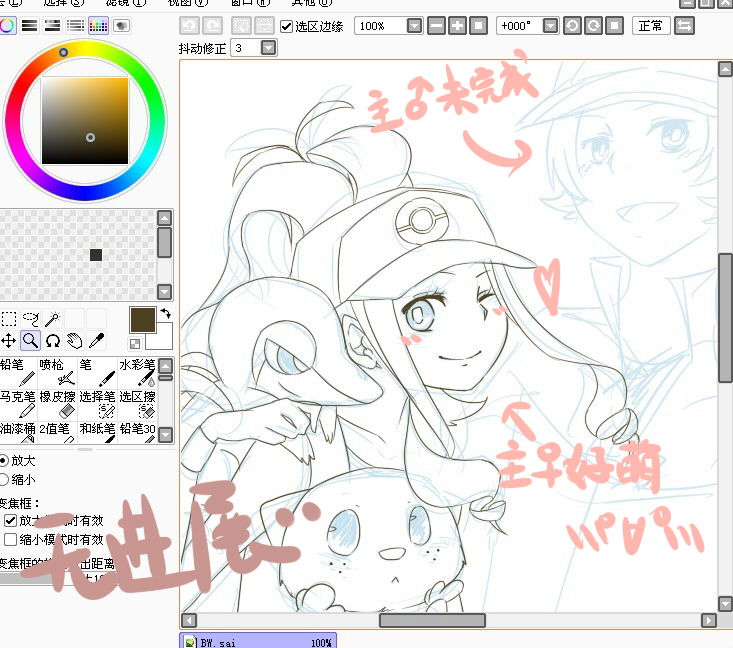This screenshot has height=648, width=733.
Task: Choose the 油漆桶 bucket tool
Action: [18, 432]
